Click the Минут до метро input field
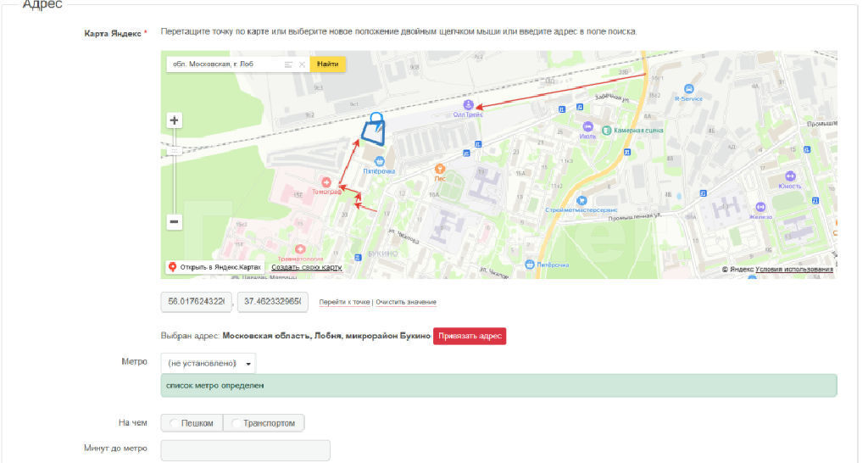Viewport: 868px width, 463px height. pyautogui.click(x=245, y=450)
